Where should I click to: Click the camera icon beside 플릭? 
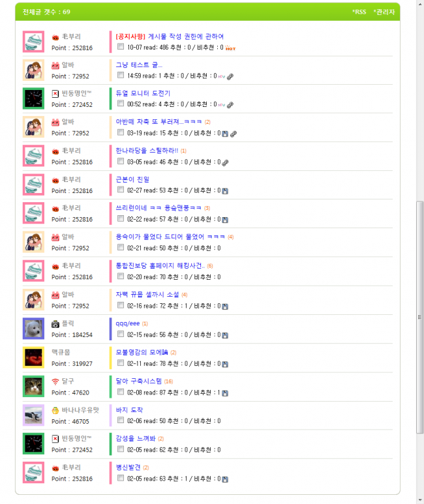point(55,324)
